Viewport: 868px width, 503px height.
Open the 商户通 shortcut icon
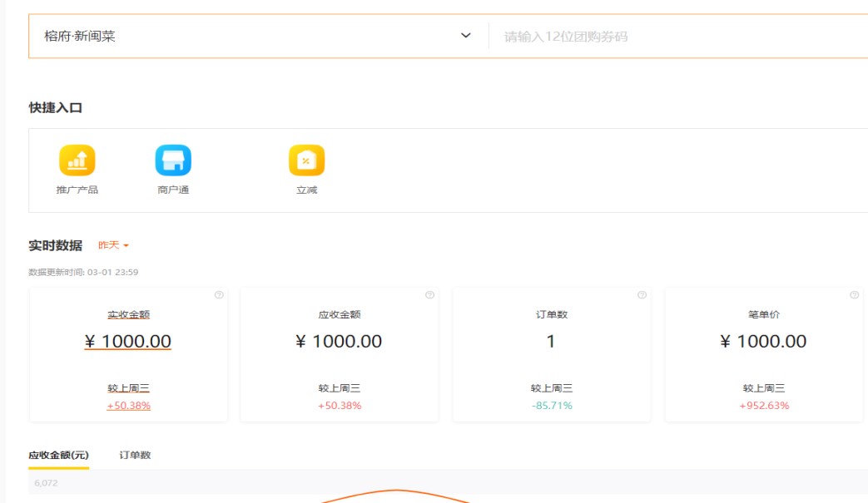pos(173,160)
